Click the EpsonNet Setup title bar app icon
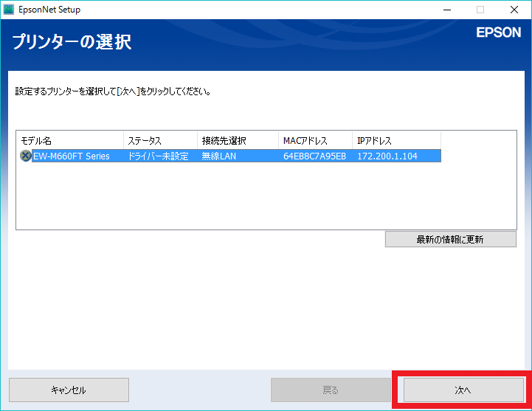This screenshot has height=411, width=532. 9,10
